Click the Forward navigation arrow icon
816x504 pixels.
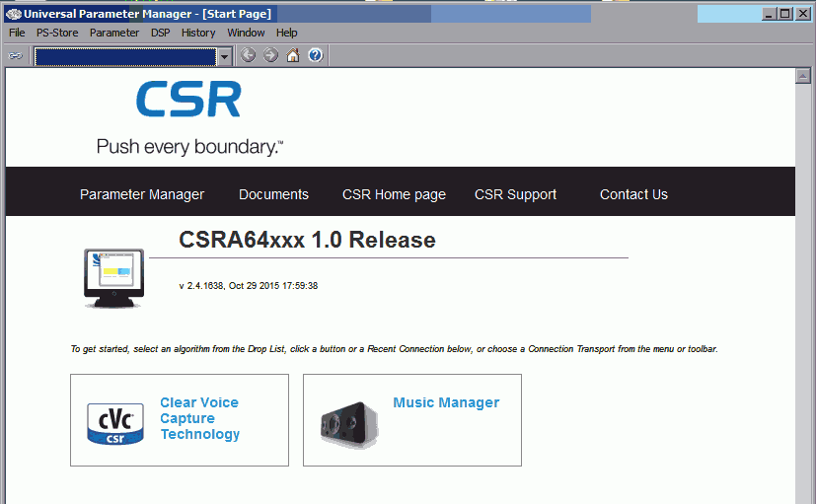click(x=270, y=56)
